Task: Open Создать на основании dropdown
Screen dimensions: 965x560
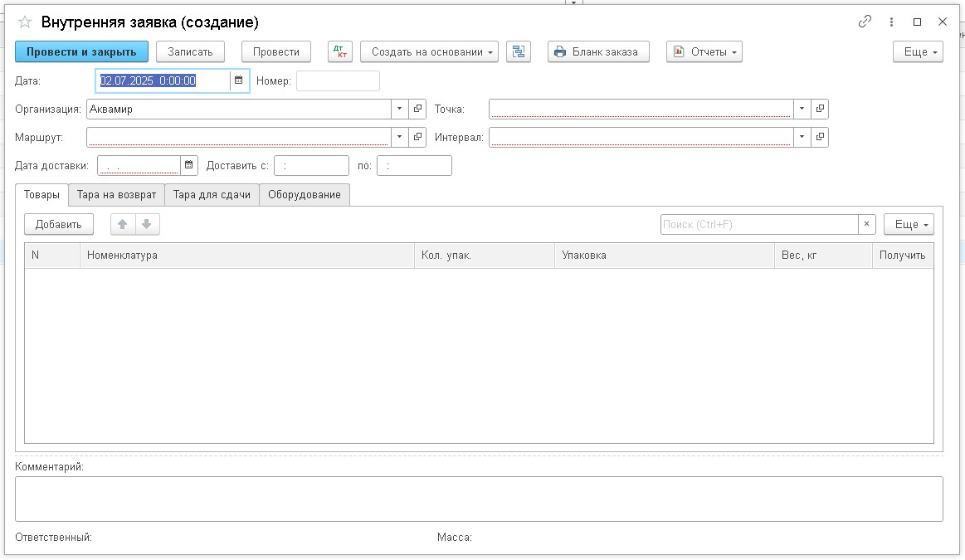Action: pyautogui.click(x=429, y=51)
